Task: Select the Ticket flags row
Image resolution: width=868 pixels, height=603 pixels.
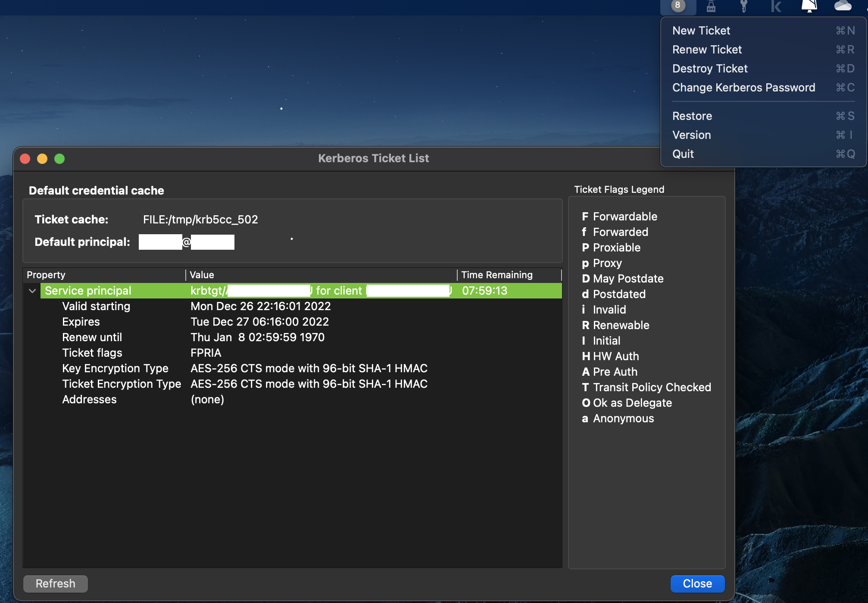Action: coord(92,353)
